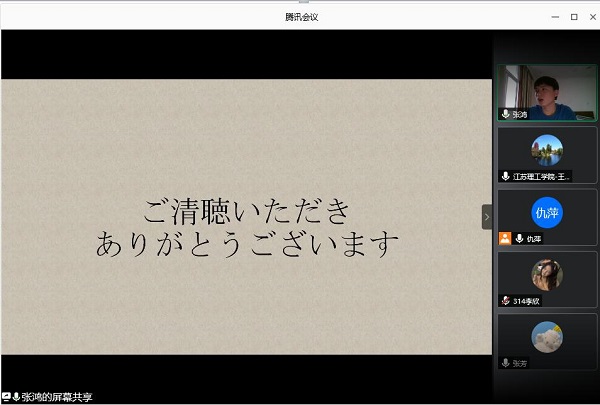This screenshot has height=405, width=600.
Task: Click the 314季欣 name label
Action: 526,301
